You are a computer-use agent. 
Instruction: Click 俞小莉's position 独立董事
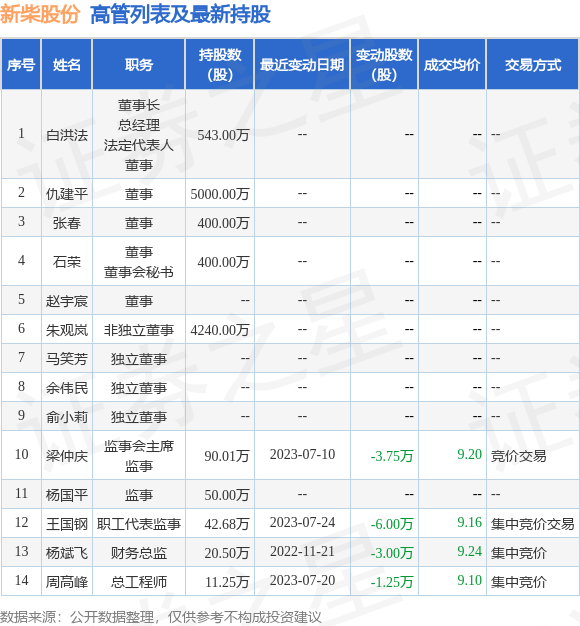[x=139, y=417]
